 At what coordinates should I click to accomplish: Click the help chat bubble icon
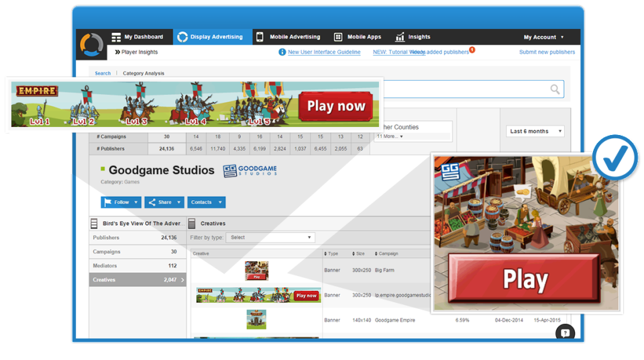click(x=565, y=332)
